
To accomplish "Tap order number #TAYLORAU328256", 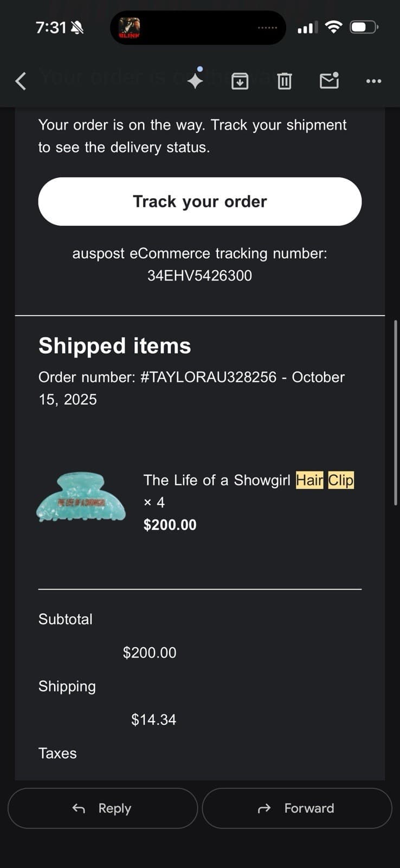I will click(209, 377).
